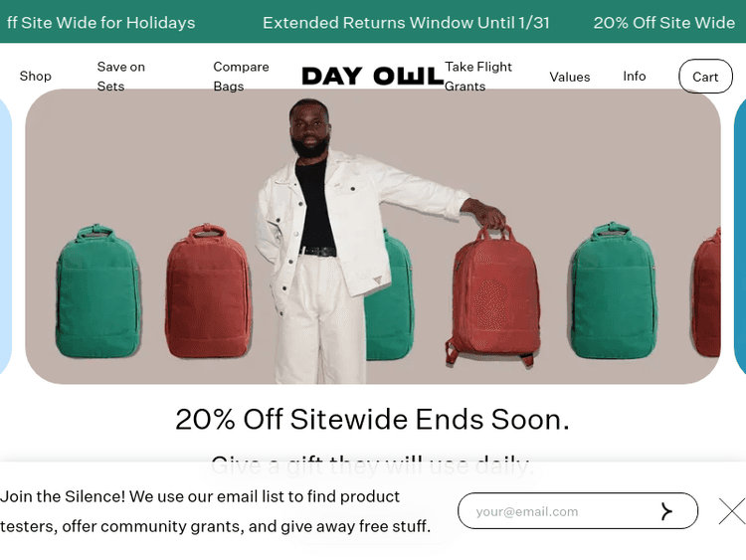This screenshot has width=746, height=560.
Task: Visit Take Flight Grants page
Action: (478, 77)
